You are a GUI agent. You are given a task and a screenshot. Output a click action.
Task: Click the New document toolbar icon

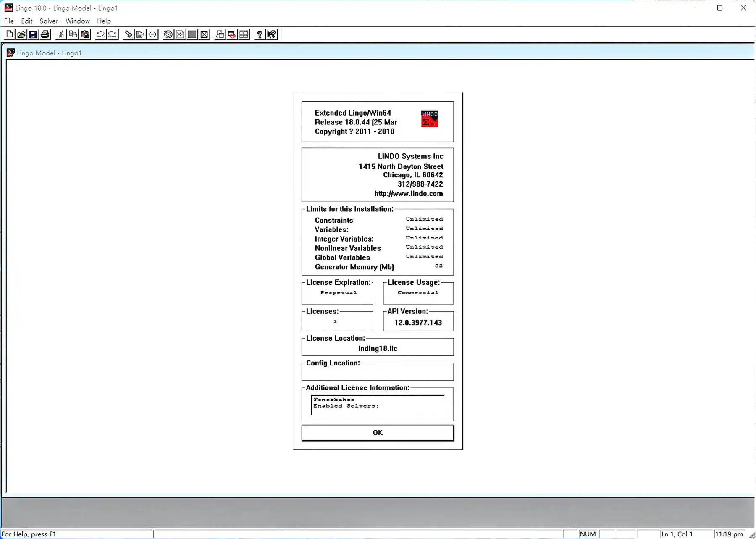9,34
